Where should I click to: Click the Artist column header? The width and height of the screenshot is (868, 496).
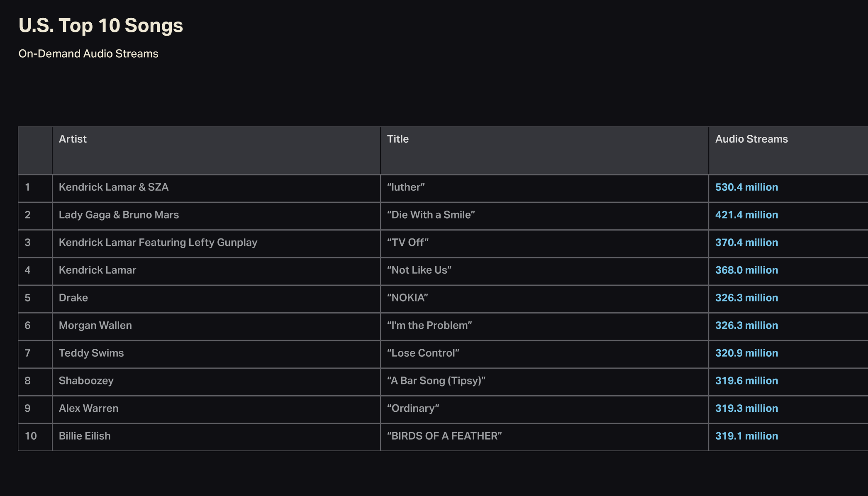click(x=73, y=139)
